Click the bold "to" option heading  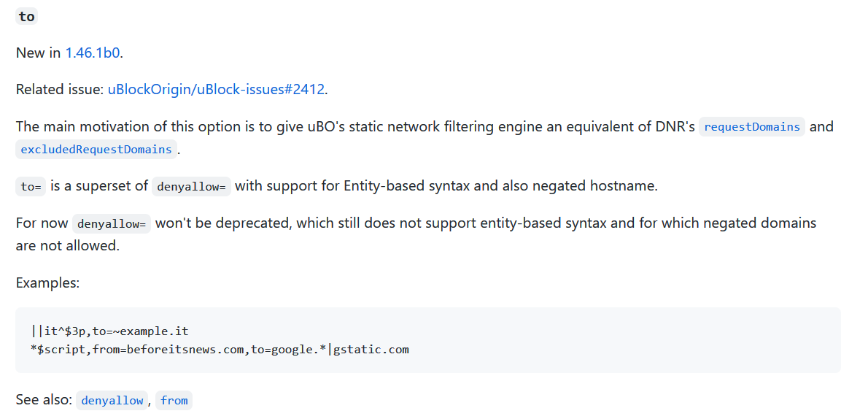point(26,17)
